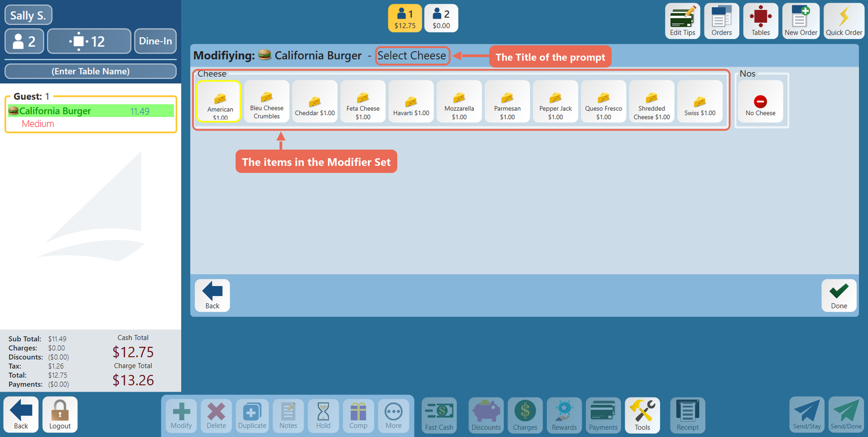
Task: Open the Payments screen
Action: pyautogui.click(x=603, y=416)
